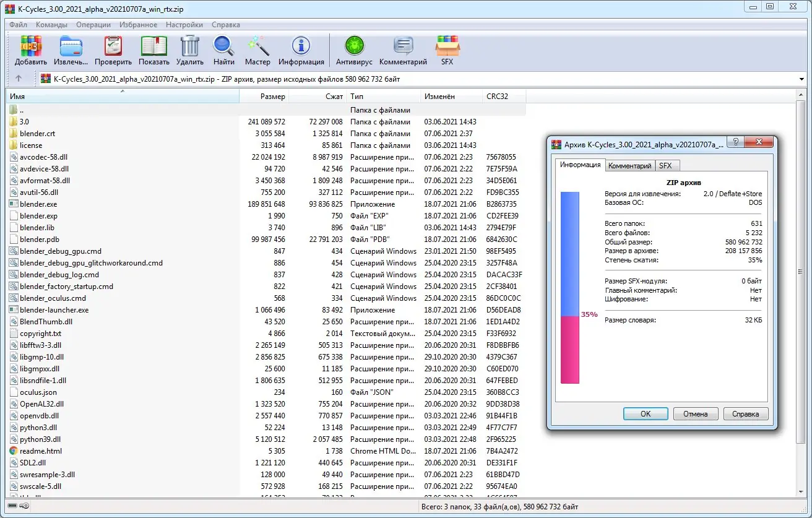Click the Удалить (Delete) trash icon

(190, 46)
